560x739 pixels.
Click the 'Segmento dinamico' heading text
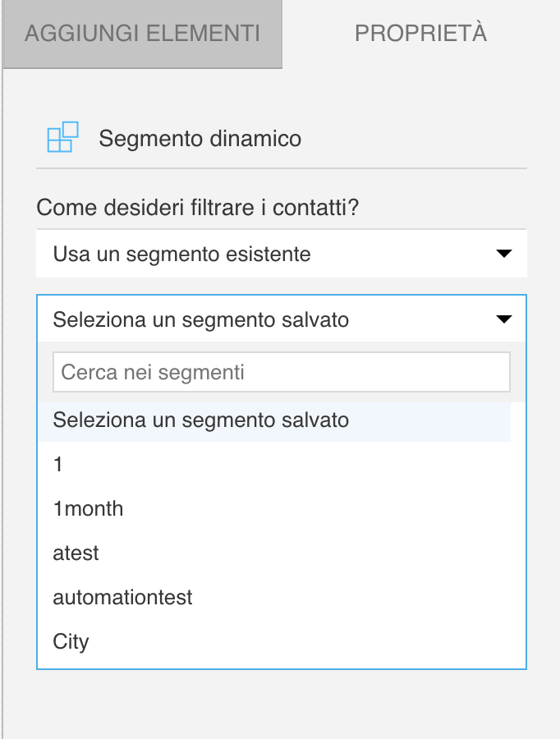tap(200, 139)
